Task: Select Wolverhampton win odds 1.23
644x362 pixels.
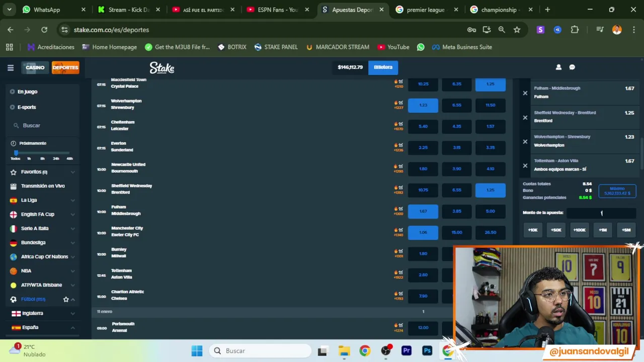Action: [423, 105]
